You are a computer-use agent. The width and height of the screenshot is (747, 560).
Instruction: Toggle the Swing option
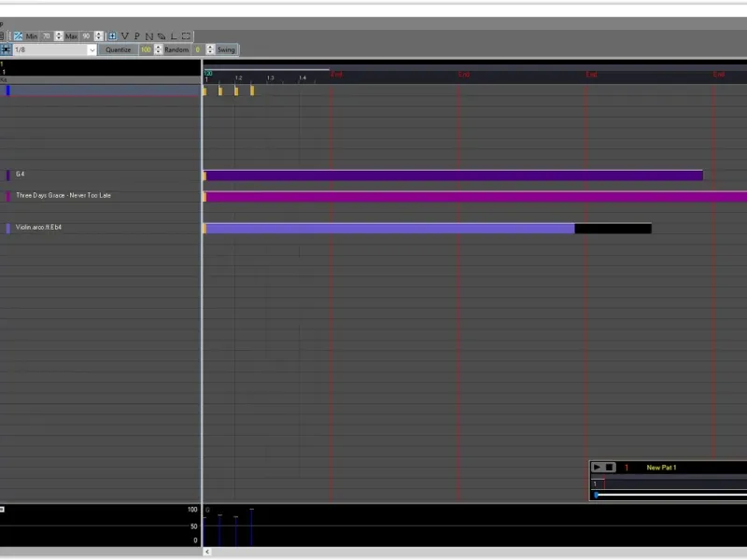pos(226,49)
